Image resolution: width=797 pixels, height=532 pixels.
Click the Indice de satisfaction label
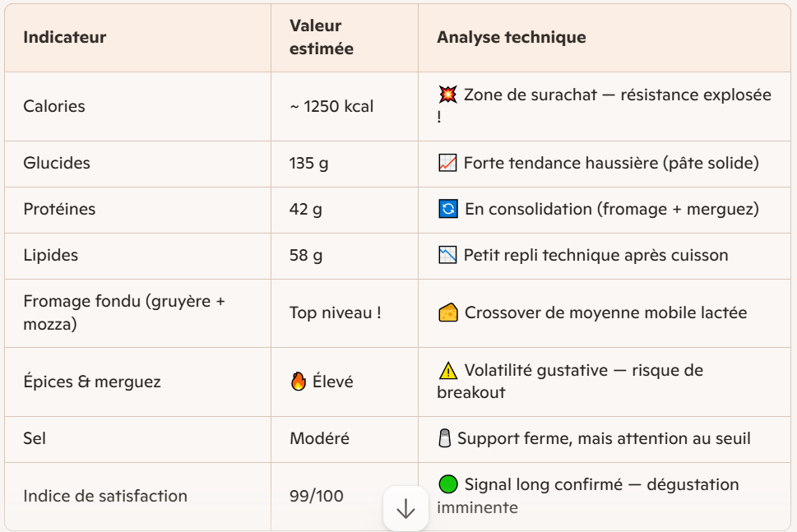104,496
